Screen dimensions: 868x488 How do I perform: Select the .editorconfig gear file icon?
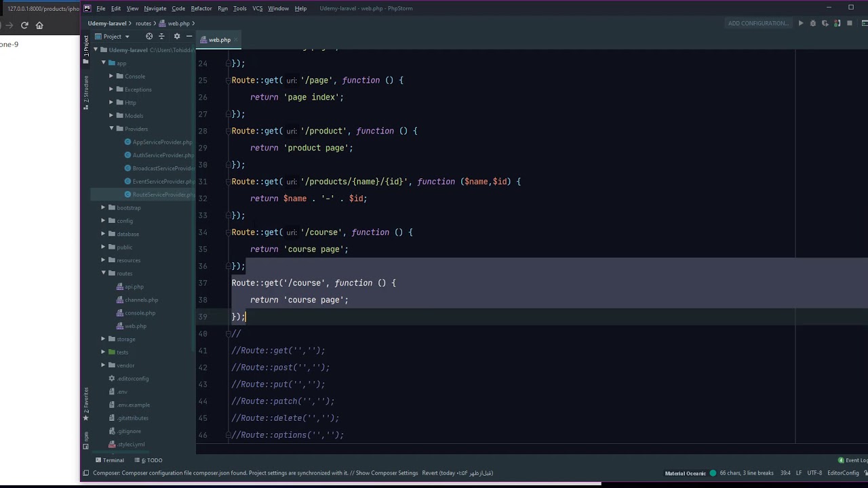click(112, 378)
